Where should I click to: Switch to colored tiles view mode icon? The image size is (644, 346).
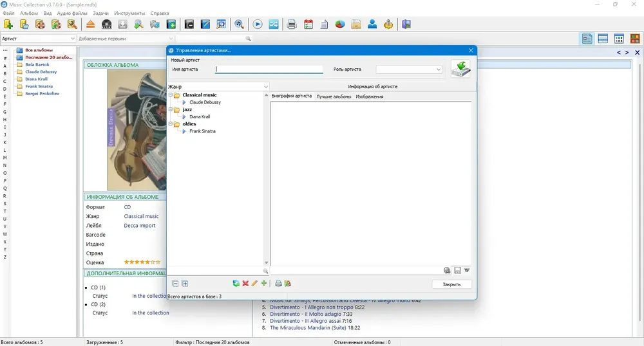pyautogui.click(x=635, y=39)
